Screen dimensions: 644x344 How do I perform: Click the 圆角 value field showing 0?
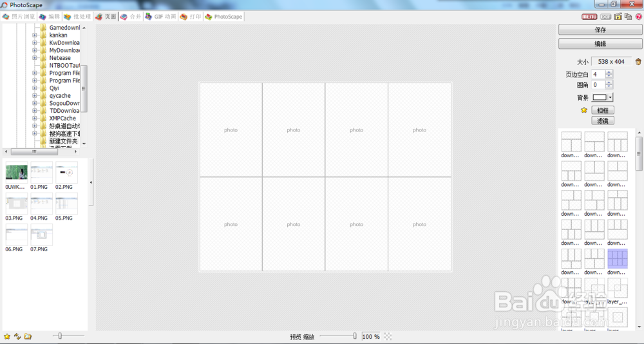pos(598,85)
